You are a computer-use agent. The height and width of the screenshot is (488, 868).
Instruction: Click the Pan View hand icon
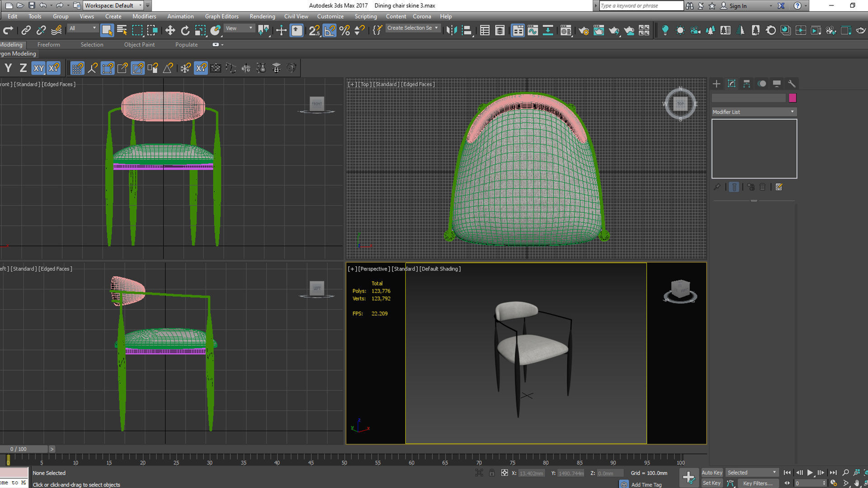coord(857,483)
